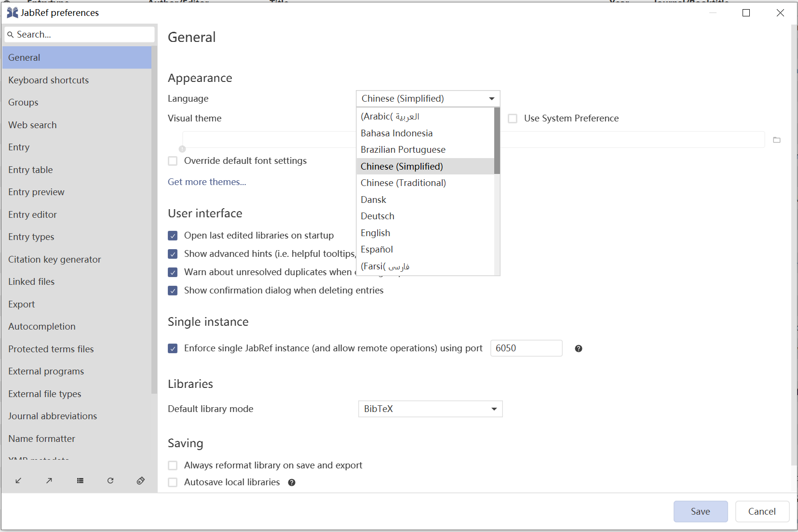Click the USB memory stick mode icon
Viewport: 798px width, 532px height.
(x=141, y=480)
